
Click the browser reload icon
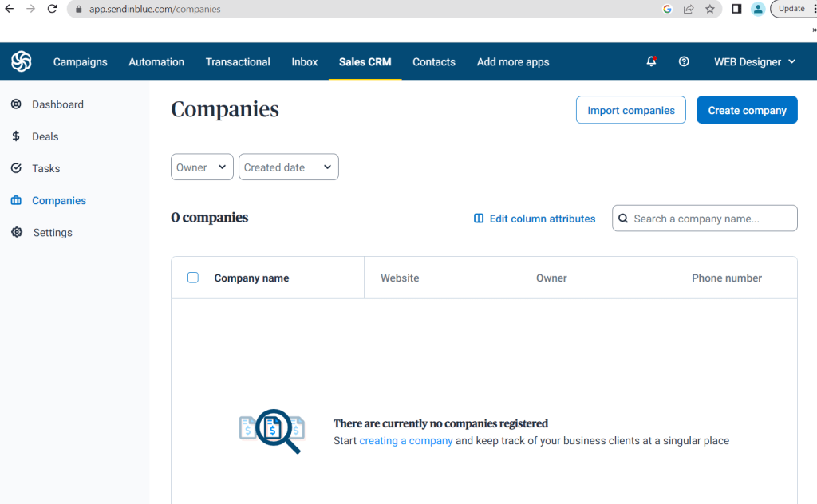pos(53,9)
